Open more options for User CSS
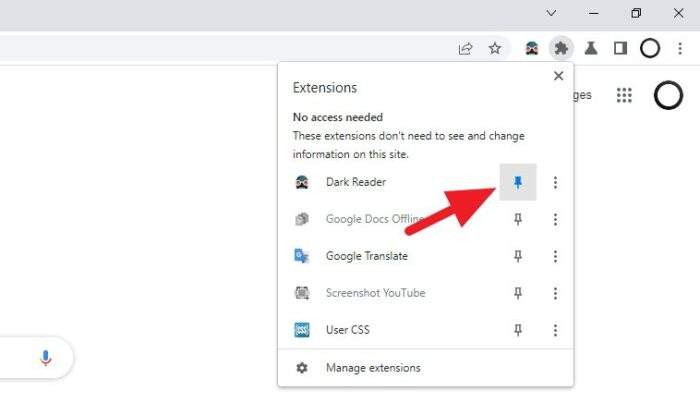This screenshot has width=700, height=403. tap(555, 330)
